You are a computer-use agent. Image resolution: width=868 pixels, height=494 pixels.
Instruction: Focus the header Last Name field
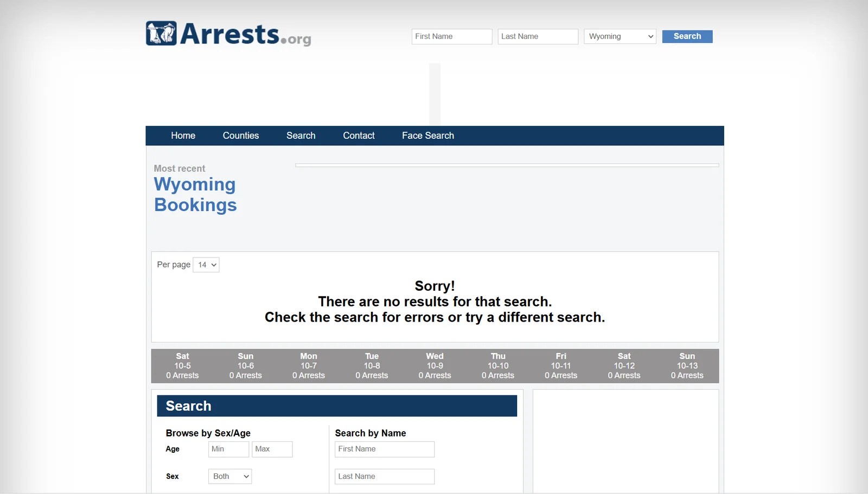tap(538, 36)
